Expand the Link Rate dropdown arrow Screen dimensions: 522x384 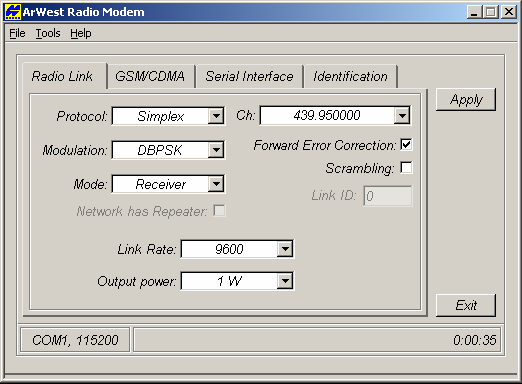(285, 249)
